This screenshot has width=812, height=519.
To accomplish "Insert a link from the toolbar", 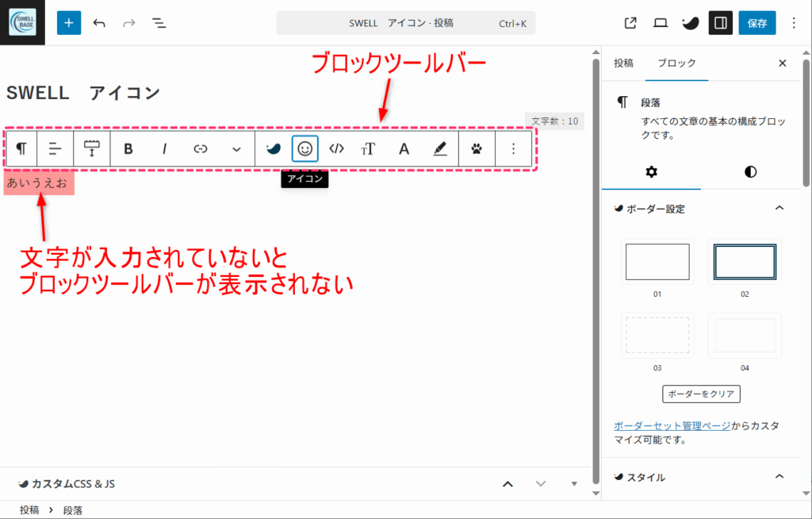I will coord(201,149).
